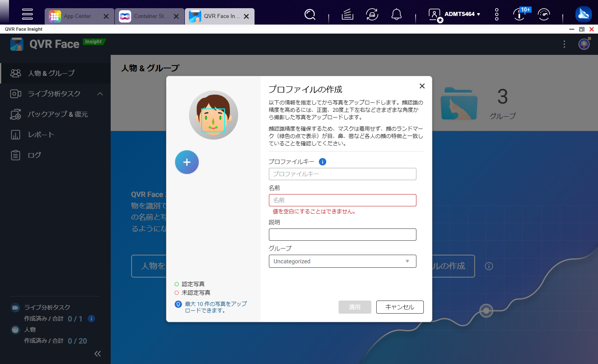Open the search magnifier in top bar
Image resolution: width=598 pixels, height=364 pixels.
310,15
